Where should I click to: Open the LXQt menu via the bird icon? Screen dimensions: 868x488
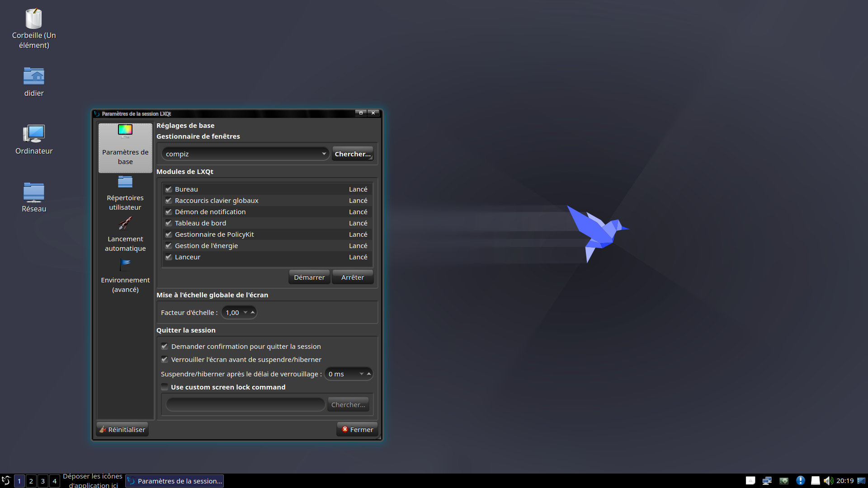6,481
